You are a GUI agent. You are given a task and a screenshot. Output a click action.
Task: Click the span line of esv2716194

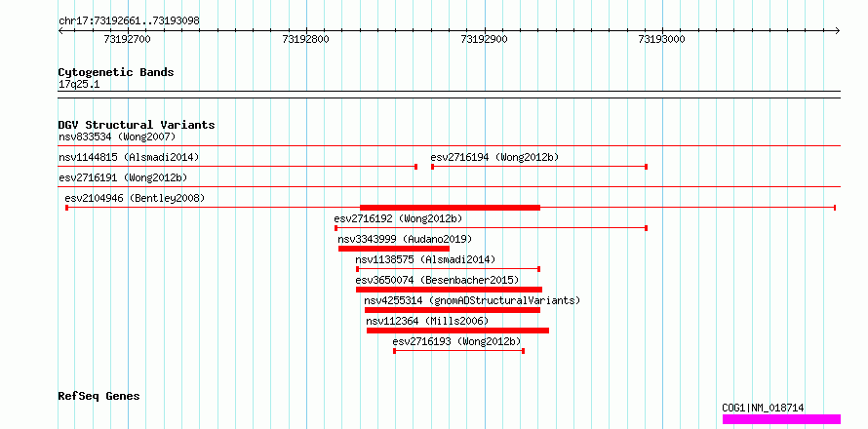click(x=539, y=167)
